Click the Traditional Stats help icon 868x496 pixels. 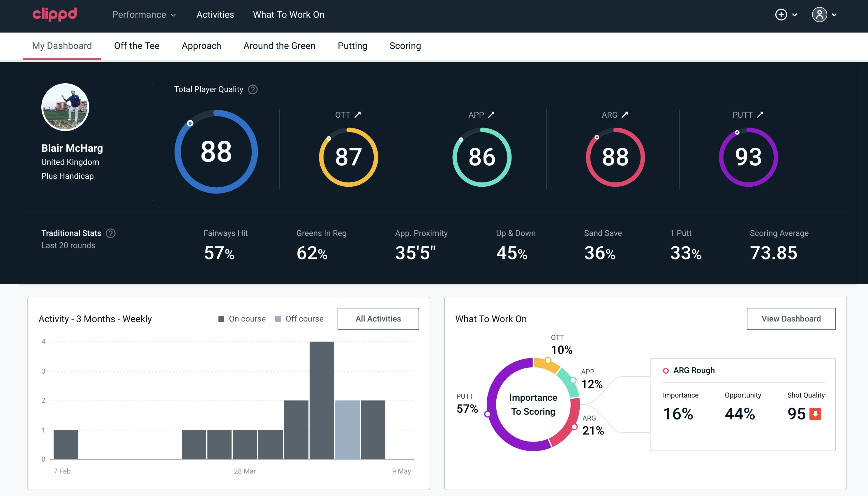110,233
